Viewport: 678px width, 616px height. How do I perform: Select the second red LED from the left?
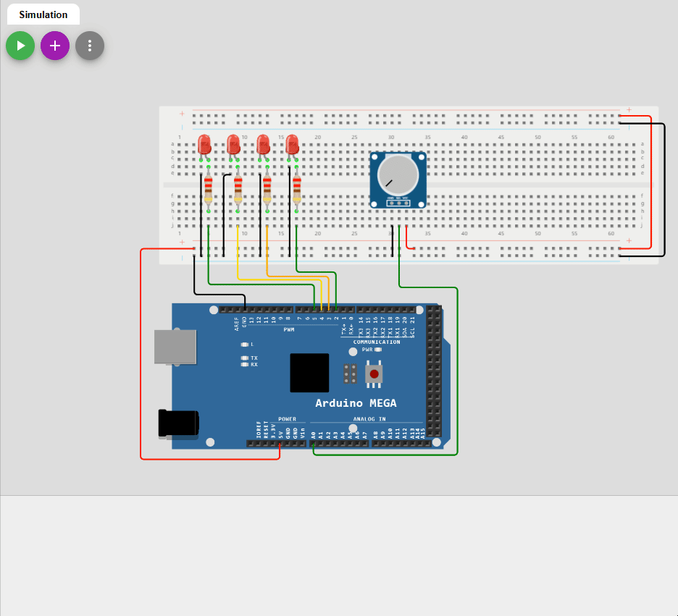click(233, 144)
